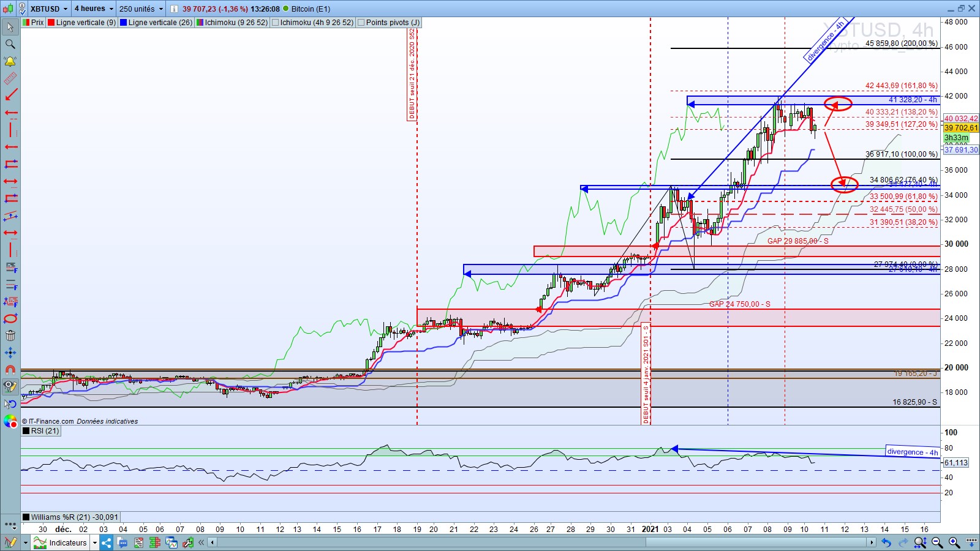Zoom out of the chart
This screenshot has height=551, width=980.
937,542
